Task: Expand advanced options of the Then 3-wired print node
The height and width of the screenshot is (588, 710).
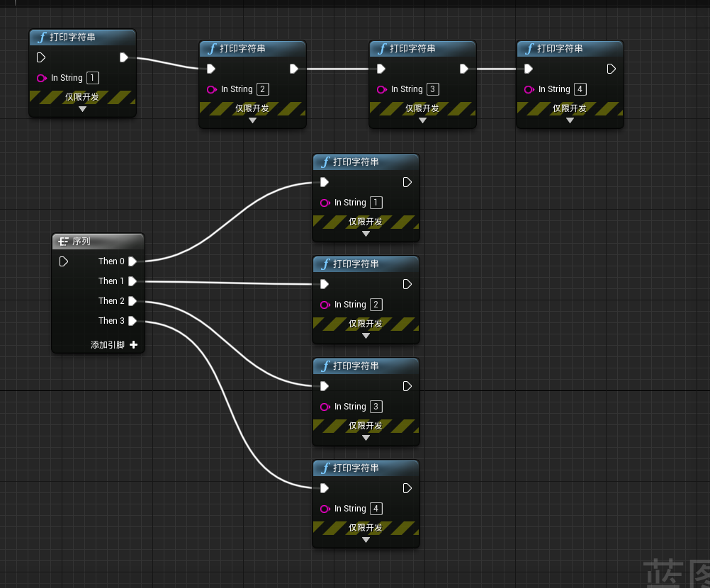Action: pyautogui.click(x=366, y=540)
